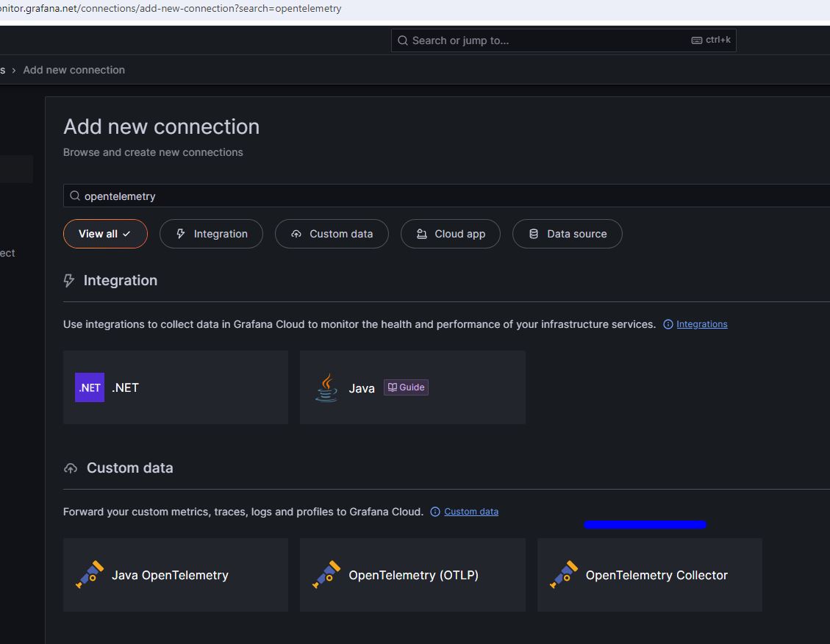
Task: Click the 'Use integrations to collect data' description
Action: [x=359, y=324]
